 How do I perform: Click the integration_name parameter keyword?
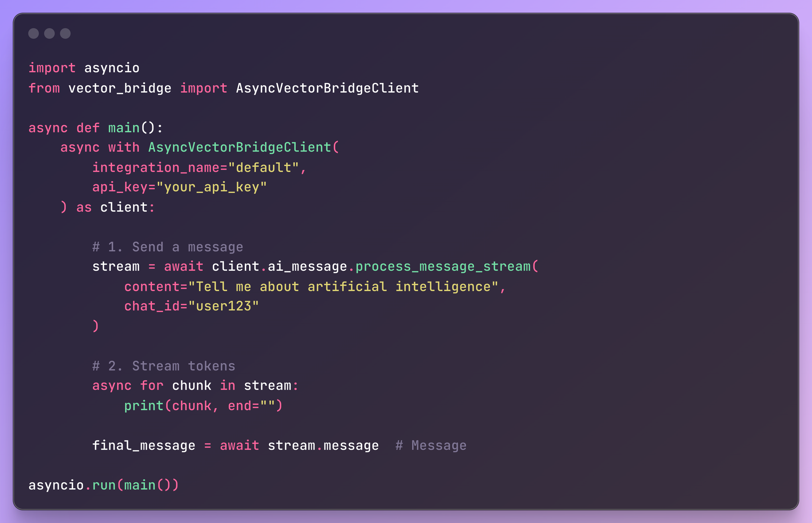156,168
